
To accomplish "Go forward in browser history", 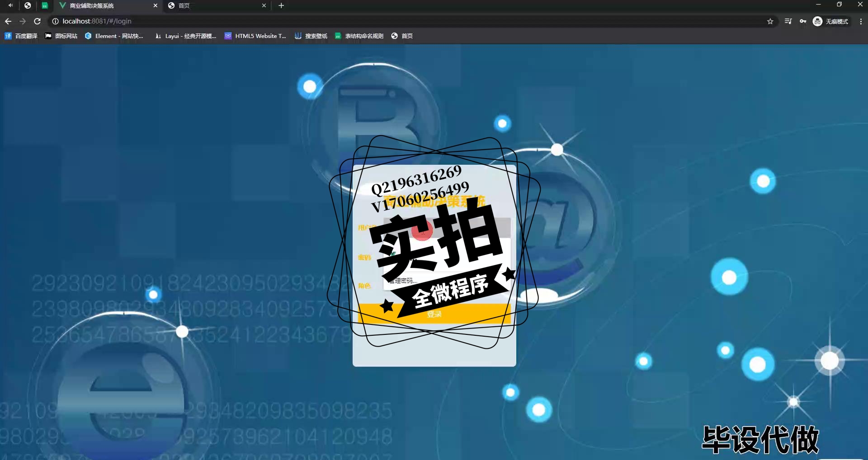I will tap(23, 21).
